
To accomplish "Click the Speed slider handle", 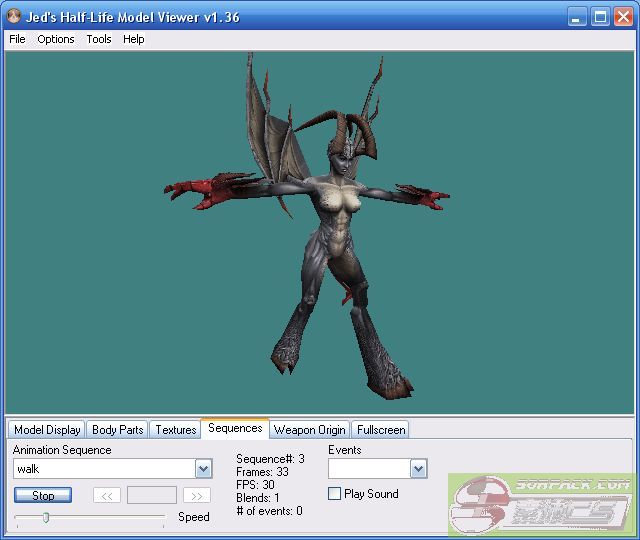I will 46,518.
